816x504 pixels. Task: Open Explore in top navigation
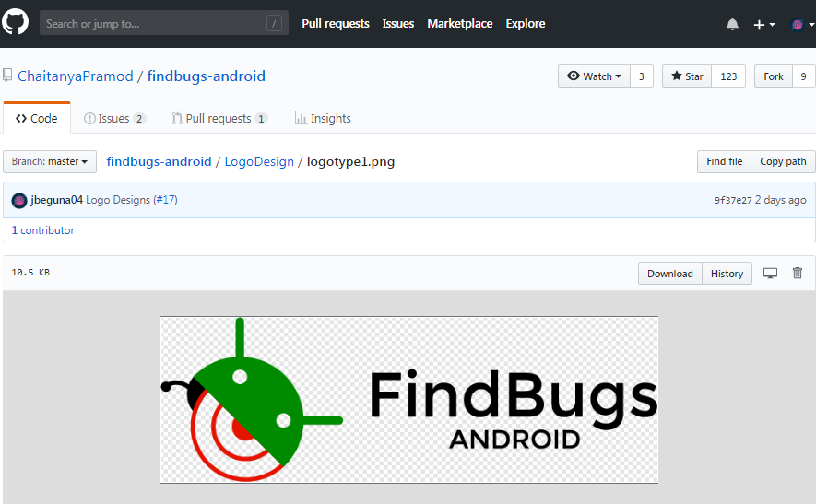[x=526, y=23]
